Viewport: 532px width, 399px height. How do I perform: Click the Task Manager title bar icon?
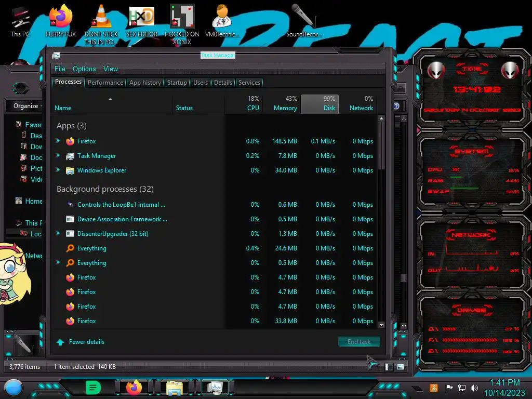pos(56,55)
